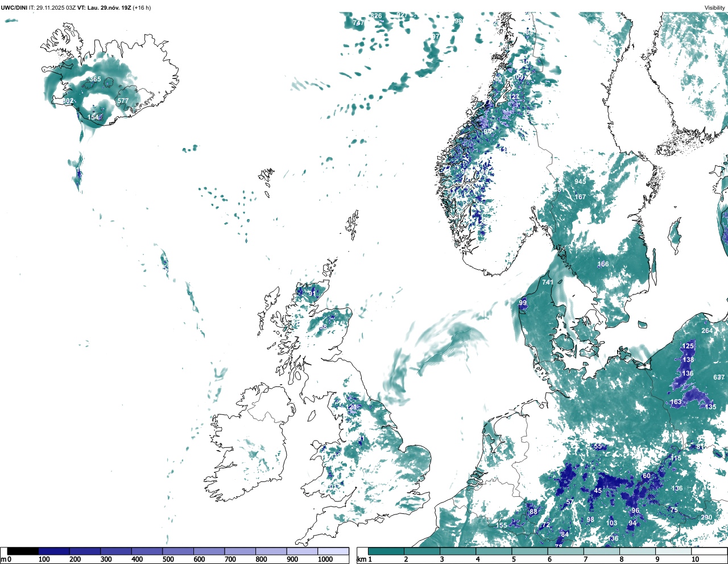The height and width of the screenshot is (564, 728).
Task: Click the 700–800 m legend swatch
Action: (240, 551)
